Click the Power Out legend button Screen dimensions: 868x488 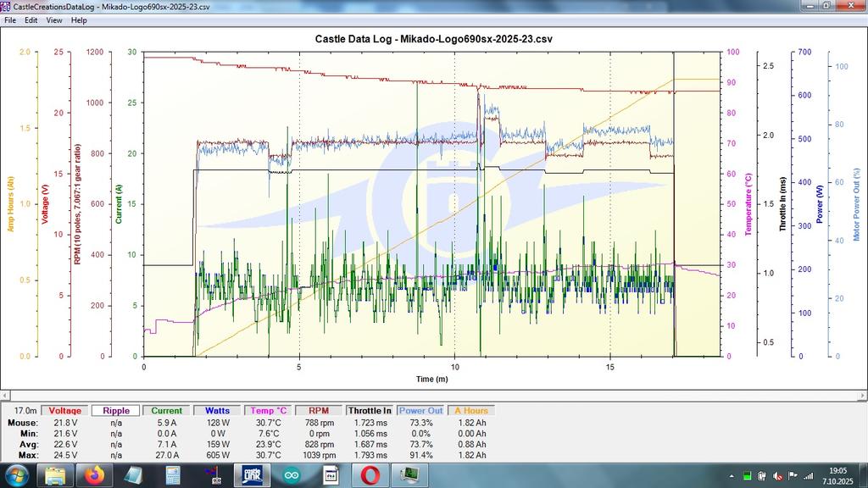421,411
